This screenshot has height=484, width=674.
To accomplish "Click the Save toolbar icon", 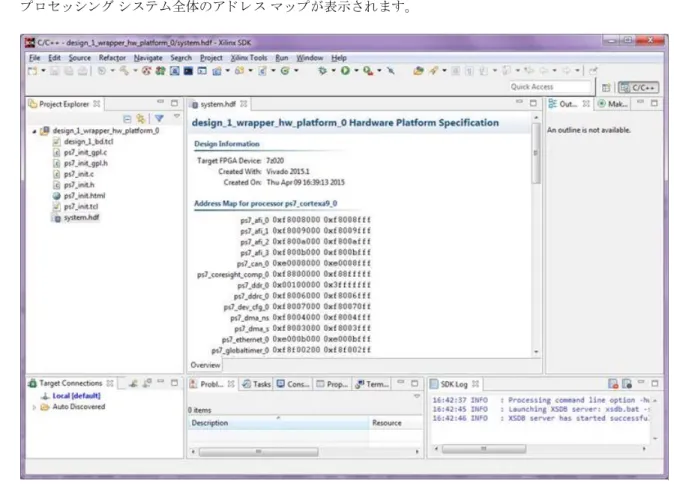I will click(55, 71).
